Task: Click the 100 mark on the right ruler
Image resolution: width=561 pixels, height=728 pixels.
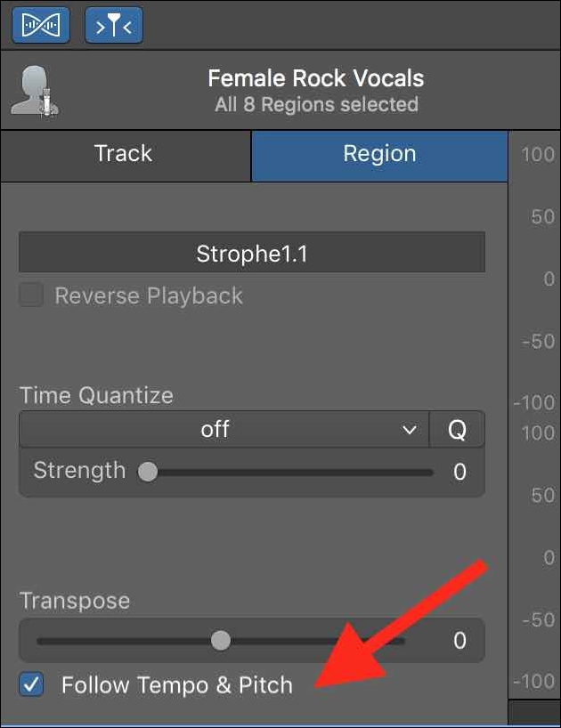Action: point(536,153)
